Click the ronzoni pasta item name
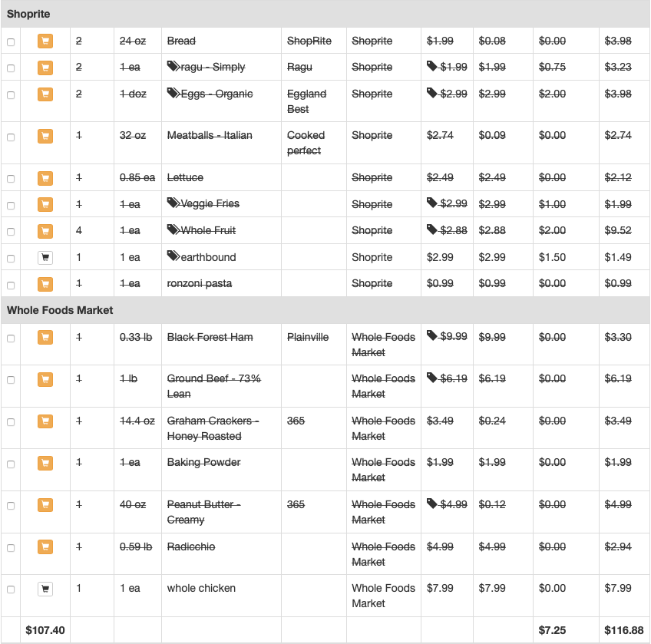The width and height of the screenshot is (651, 644). click(x=200, y=283)
